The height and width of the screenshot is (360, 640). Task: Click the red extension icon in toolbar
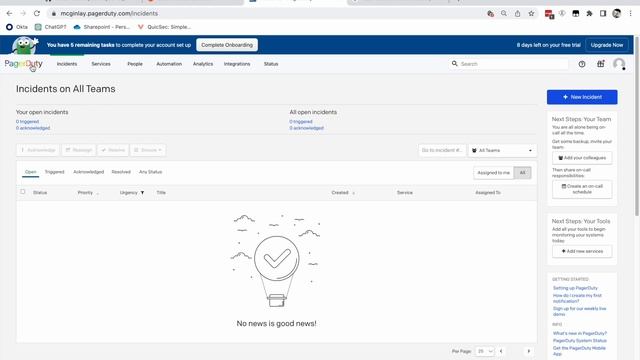tap(549, 14)
